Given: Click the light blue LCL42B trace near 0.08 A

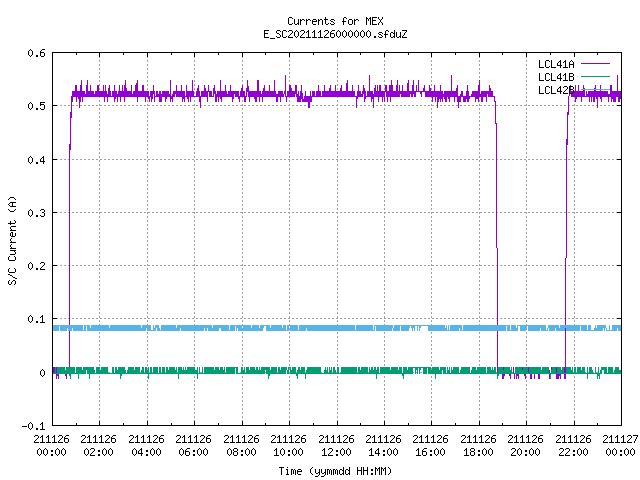Looking at the screenshot, I should click(337, 328).
